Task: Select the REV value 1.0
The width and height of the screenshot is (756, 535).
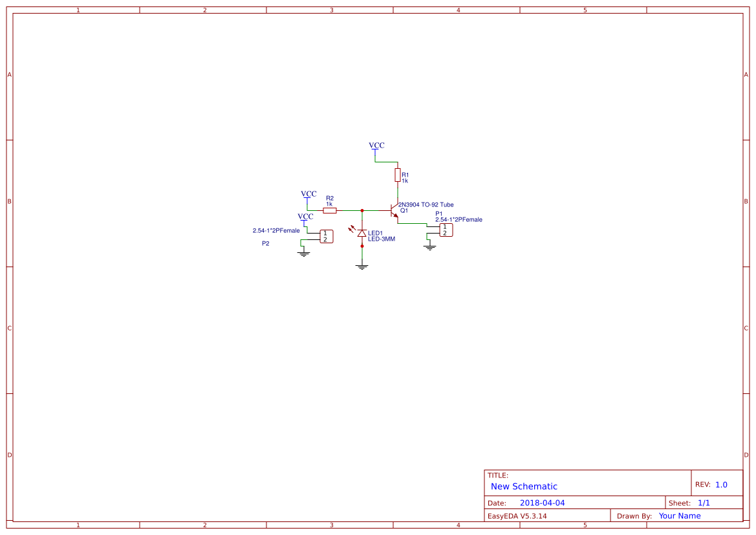Action: [x=721, y=485]
